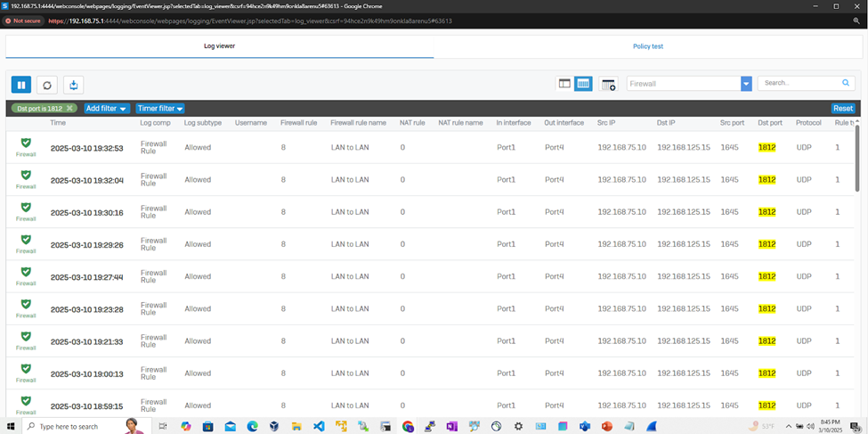Open the notifications center icon

pyautogui.click(x=854, y=426)
